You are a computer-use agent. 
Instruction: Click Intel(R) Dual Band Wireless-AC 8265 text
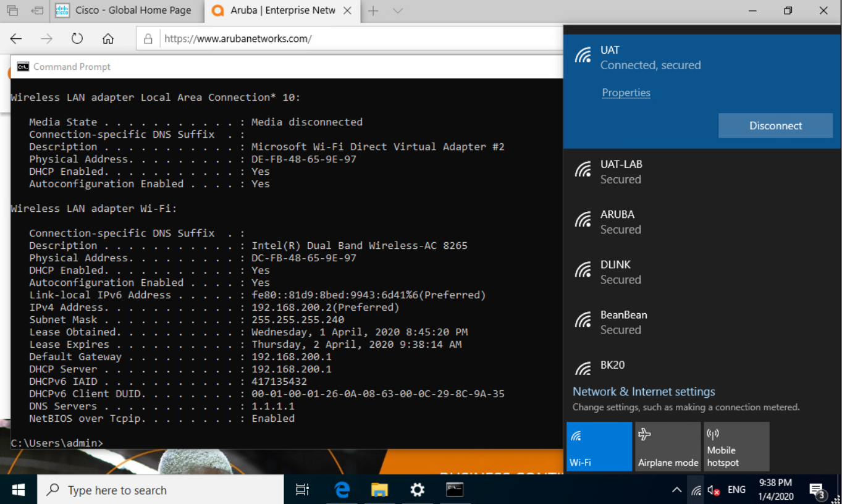point(360,245)
